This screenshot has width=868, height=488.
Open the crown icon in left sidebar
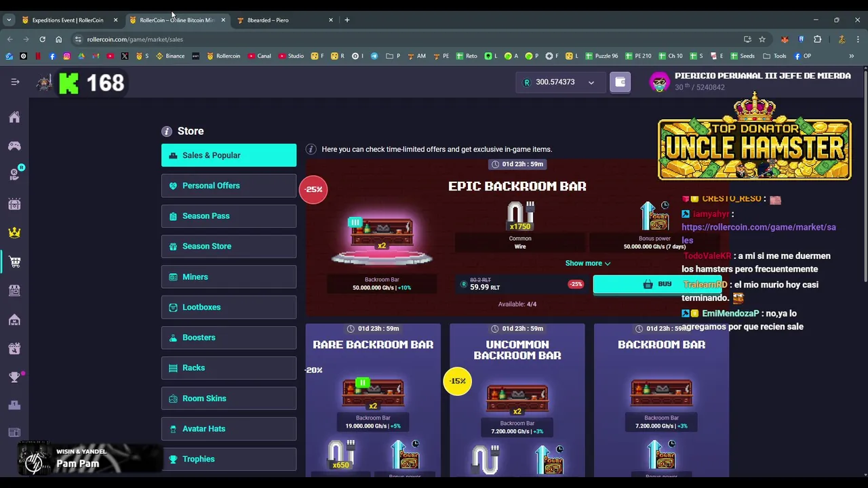coord(14,232)
